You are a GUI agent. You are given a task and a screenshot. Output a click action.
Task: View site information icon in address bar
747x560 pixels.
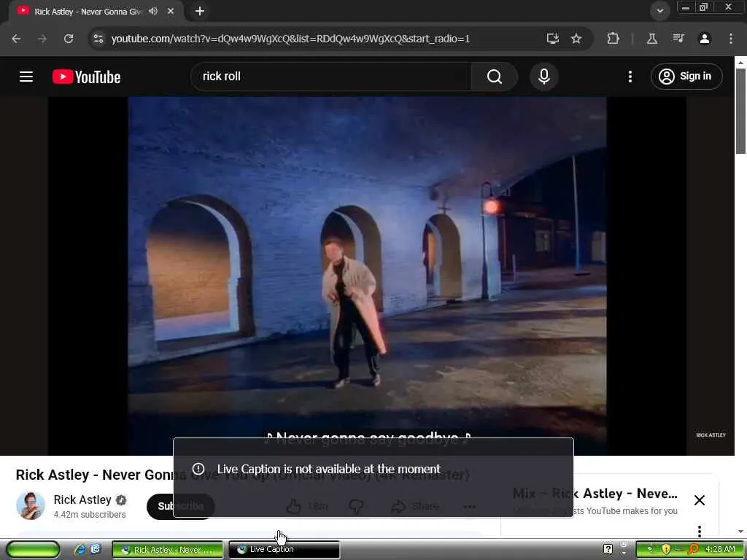coord(98,39)
